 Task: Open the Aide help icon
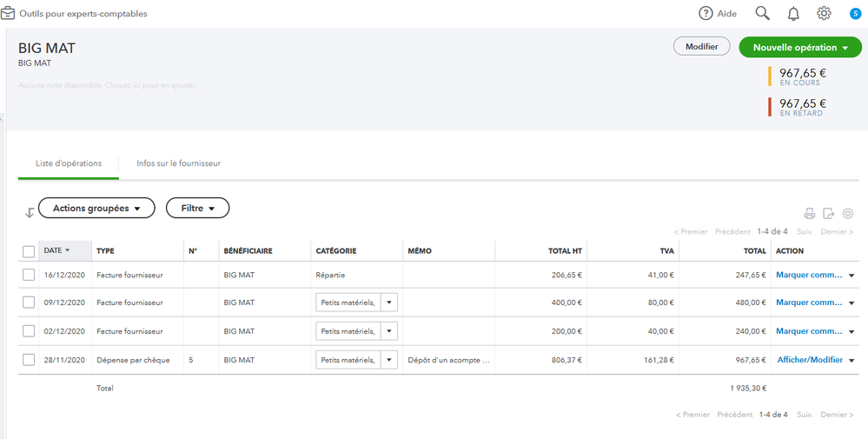pos(706,14)
